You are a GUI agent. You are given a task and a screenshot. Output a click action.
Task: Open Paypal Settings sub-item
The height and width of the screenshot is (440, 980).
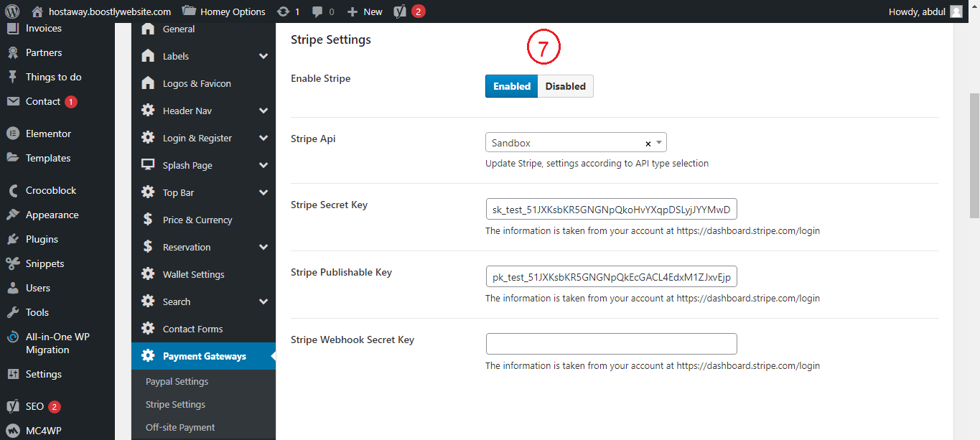coord(177,381)
